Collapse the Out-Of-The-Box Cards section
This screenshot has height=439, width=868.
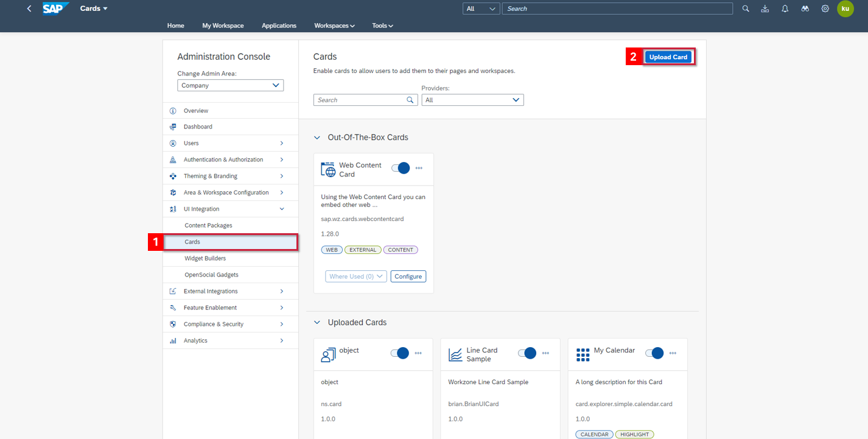(317, 138)
